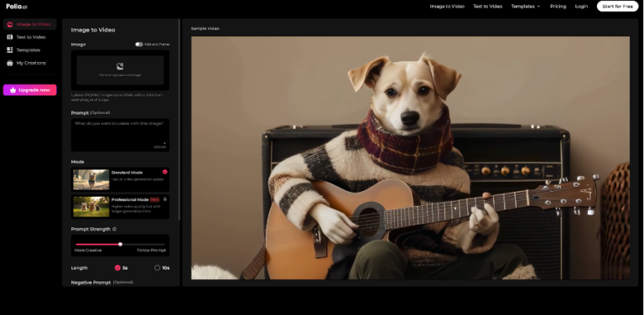Click the upload image icon
The image size is (644, 315).
pos(120,66)
